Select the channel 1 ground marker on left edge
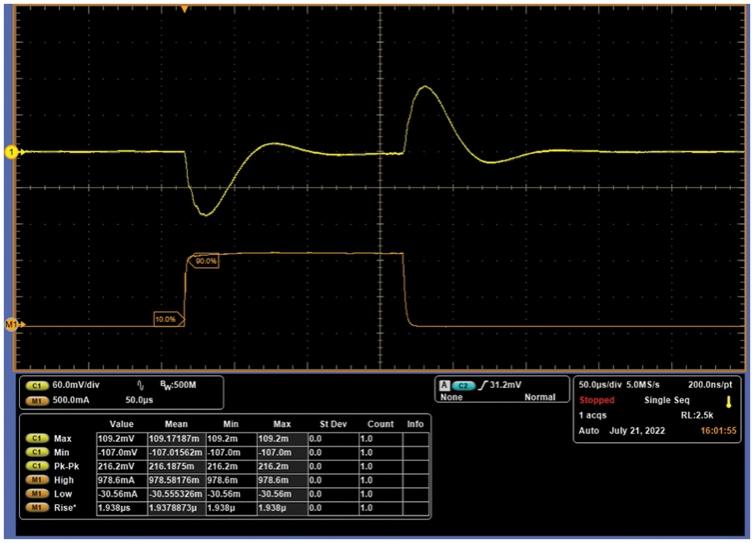This screenshot has width=754, height=543. point(12,152)
